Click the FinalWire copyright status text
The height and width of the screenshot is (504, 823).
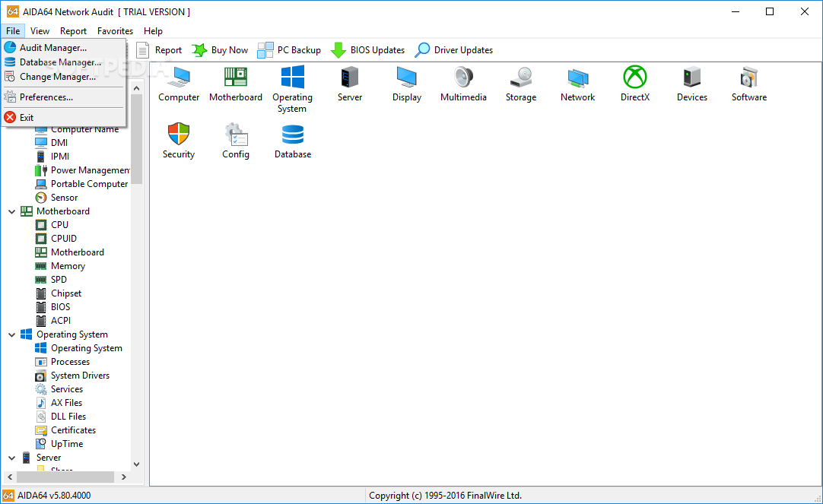pos(445,496)
